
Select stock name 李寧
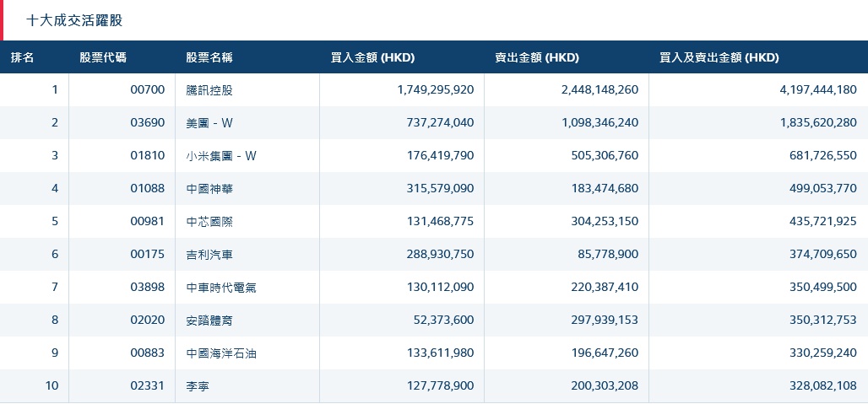point(198,385)
